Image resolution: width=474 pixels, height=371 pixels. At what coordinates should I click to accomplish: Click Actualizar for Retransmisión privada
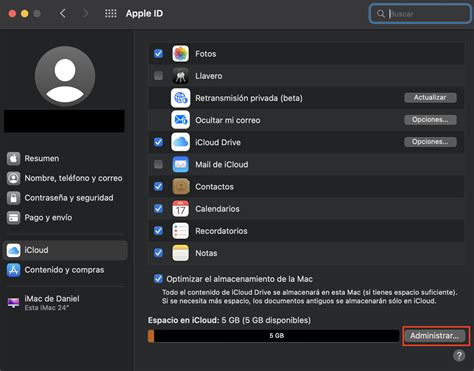point(430,98)
